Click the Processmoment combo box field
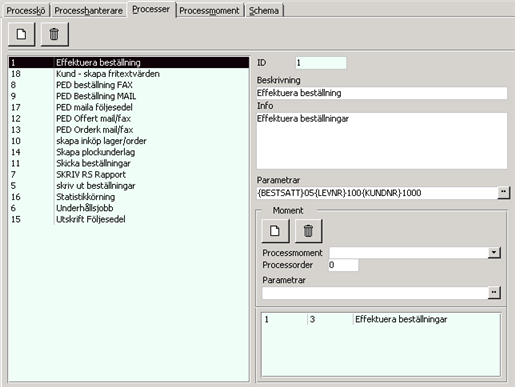The image size is (515, 387). [x=409, y=253]
